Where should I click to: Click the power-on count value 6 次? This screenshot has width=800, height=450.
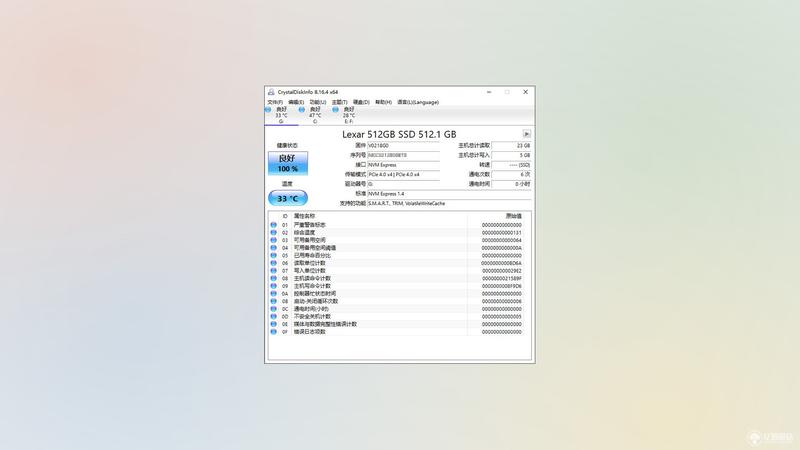pos(511,174)
